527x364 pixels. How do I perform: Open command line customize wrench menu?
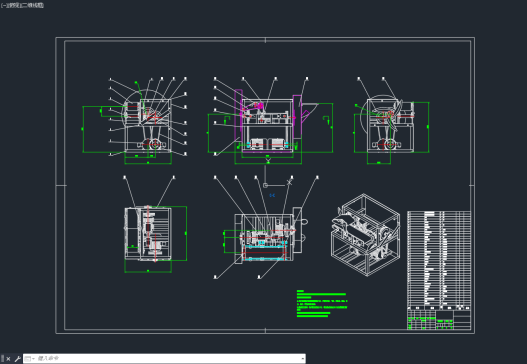(17, 359)
